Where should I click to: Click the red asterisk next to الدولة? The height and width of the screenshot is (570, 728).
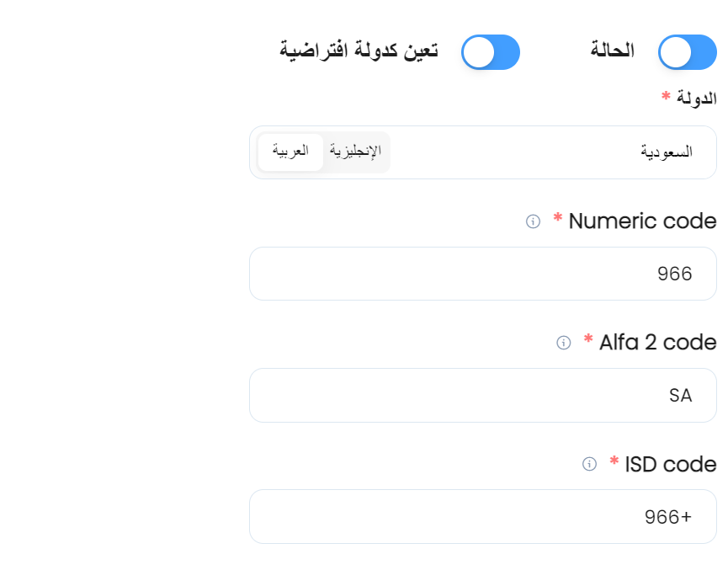pyautogui.click(x=666, y=96)
